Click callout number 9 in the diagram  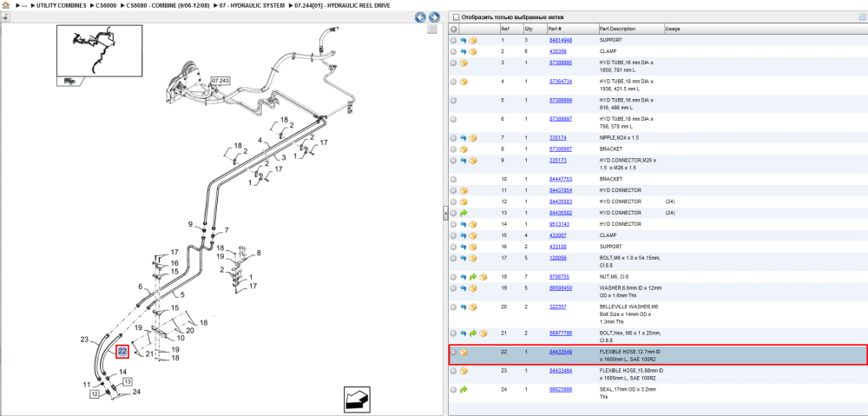tap(190, 224)
